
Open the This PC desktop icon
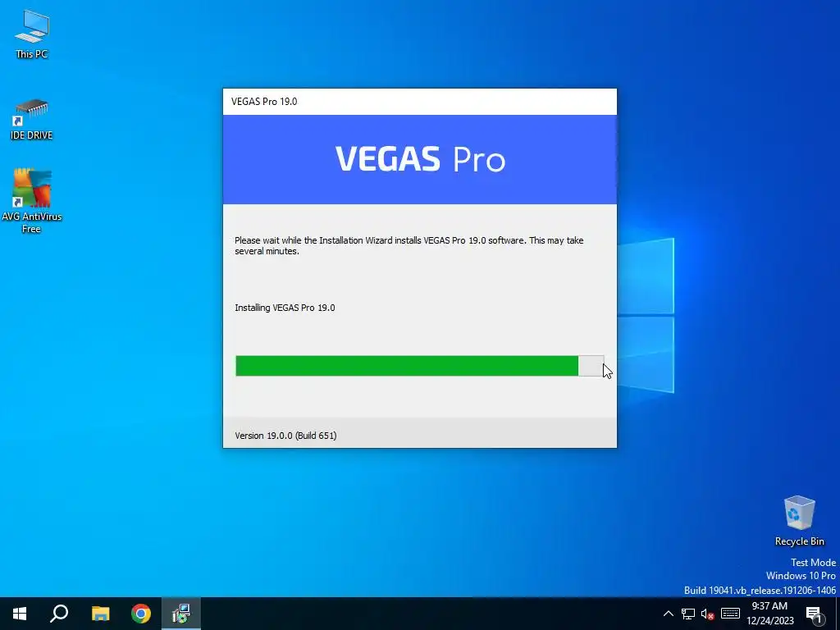32,34
